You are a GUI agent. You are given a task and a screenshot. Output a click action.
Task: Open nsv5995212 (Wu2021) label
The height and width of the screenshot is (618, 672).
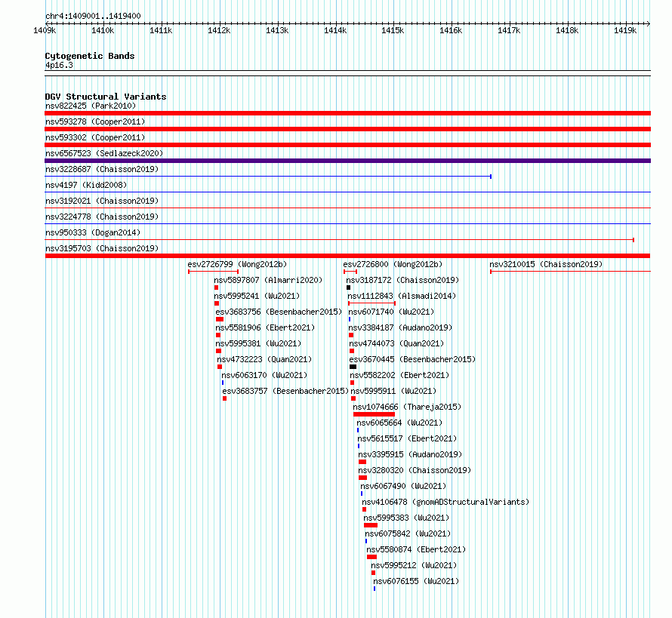coord(414,565)
